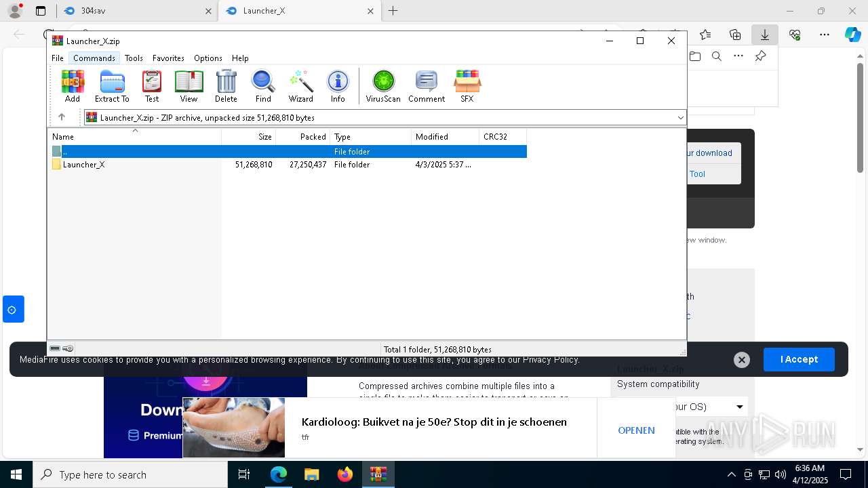Open Copilot in Edge
The image size is (868, 488).
coord(852,35)
